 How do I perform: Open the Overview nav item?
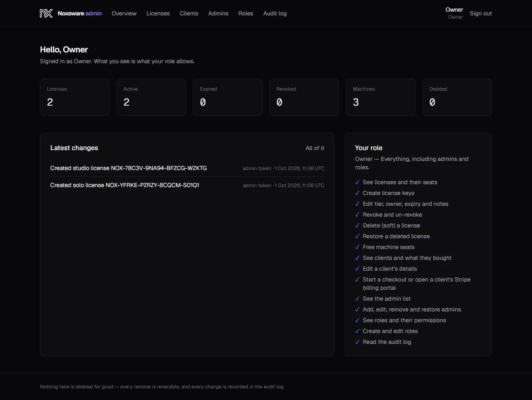click(124, 13)
